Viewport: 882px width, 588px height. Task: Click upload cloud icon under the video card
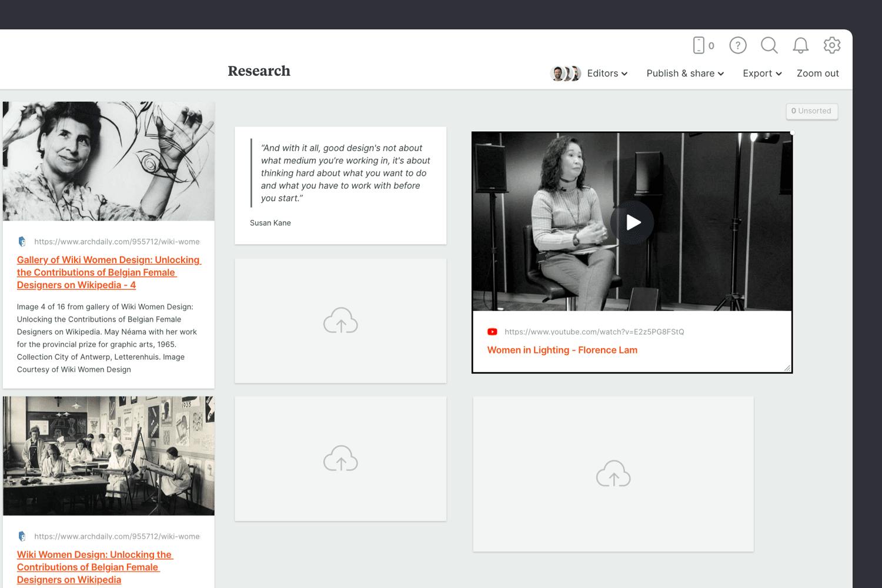[613, 474]
